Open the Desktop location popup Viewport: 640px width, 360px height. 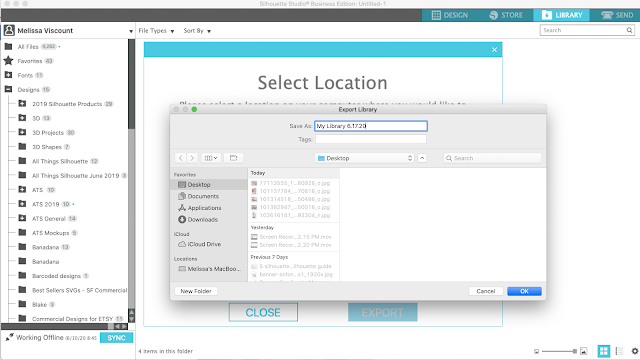point(365,158)
